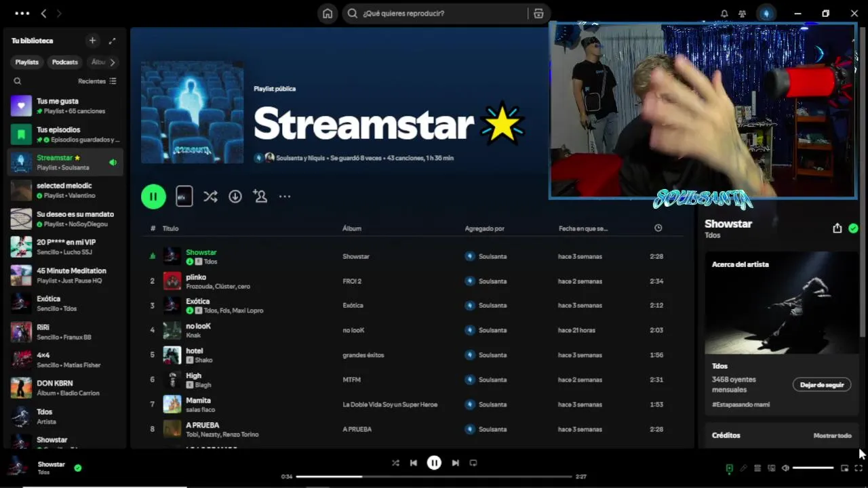Screen dimensions: 868x488
Task: Open friend activity icon in top bar
Action: pyautogui.click(x=743, y=14)
